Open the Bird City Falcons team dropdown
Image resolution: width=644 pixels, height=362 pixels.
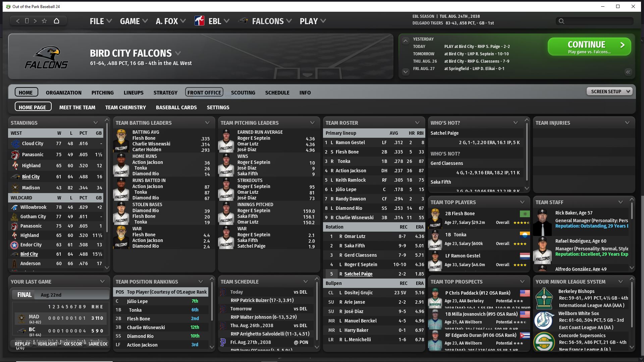178,53
